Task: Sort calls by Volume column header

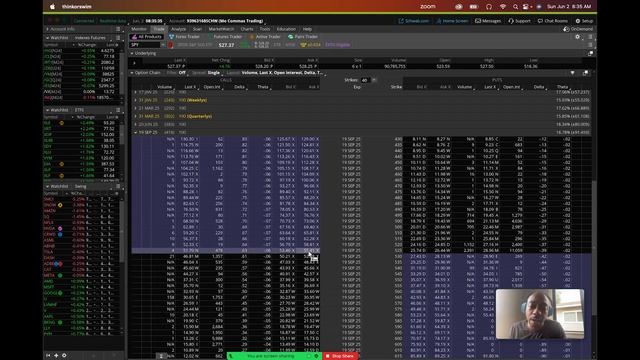Action: 165,87
